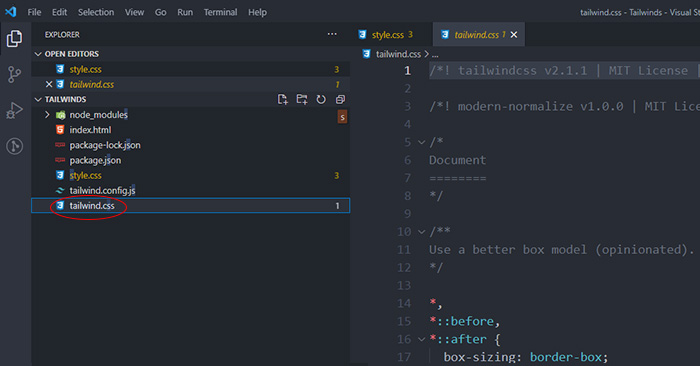This screenshot has height=366, width=700.
Task: Click source control badge on node_modules row
Action: tap(342, 117)
